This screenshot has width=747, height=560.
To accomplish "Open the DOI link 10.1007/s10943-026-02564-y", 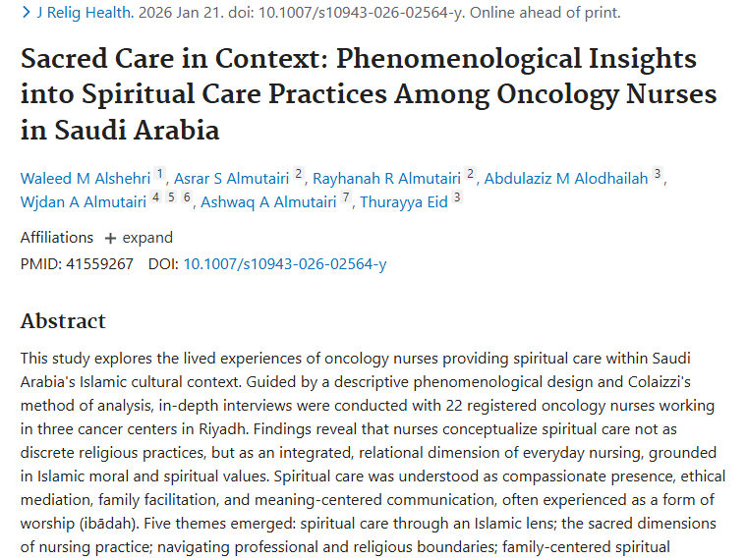I will tap(285, 263).
